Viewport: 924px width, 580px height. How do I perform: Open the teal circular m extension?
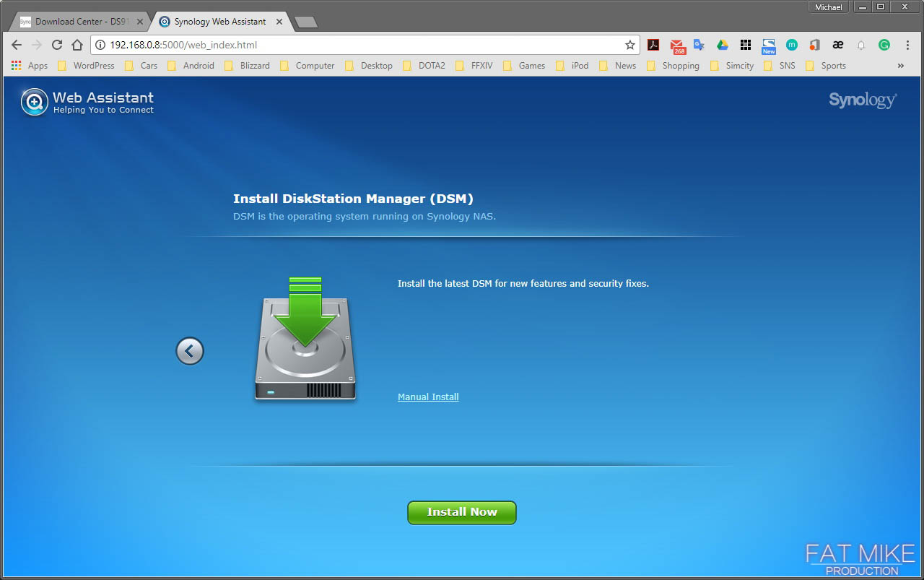pos(792,45)
